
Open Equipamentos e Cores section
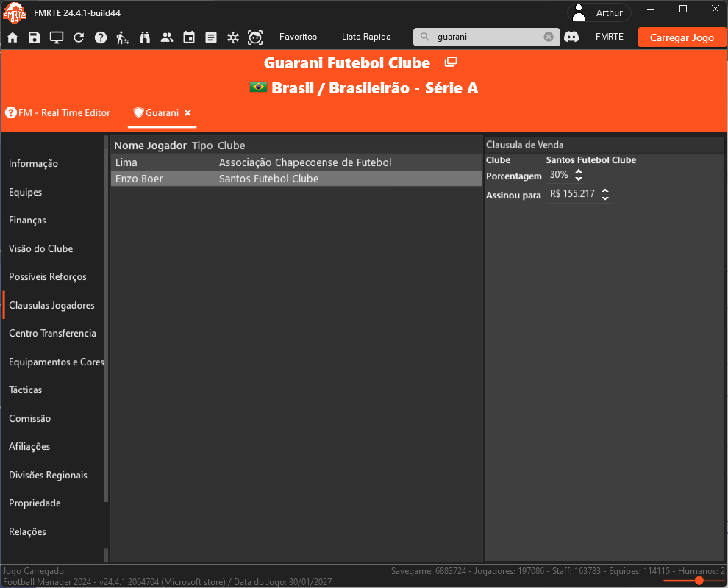[56, 362]
